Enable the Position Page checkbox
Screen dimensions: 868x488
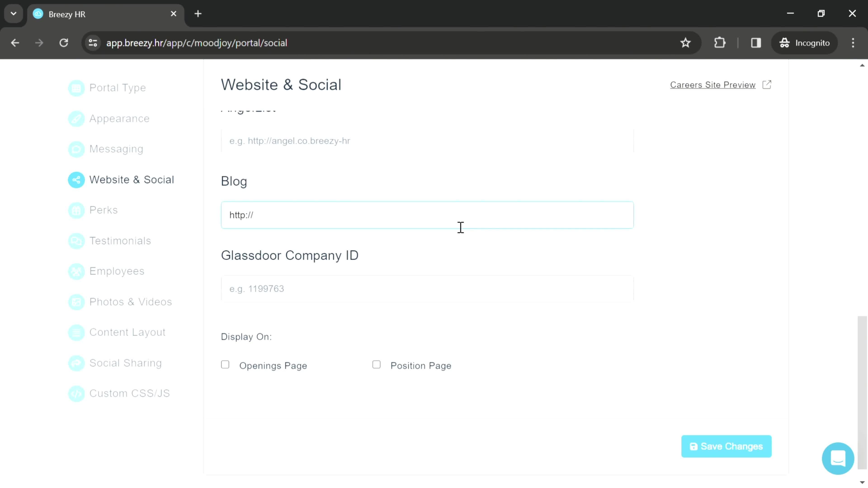pos(377,365)
